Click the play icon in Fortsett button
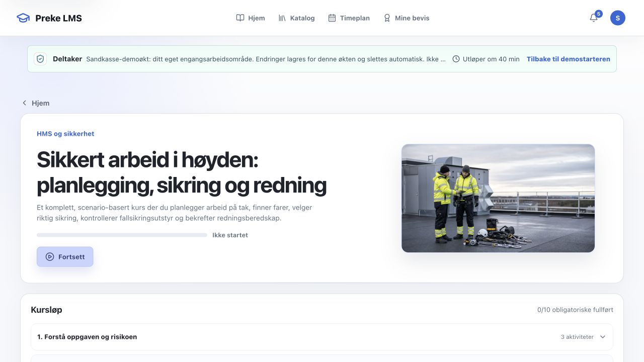 (50, 257)
